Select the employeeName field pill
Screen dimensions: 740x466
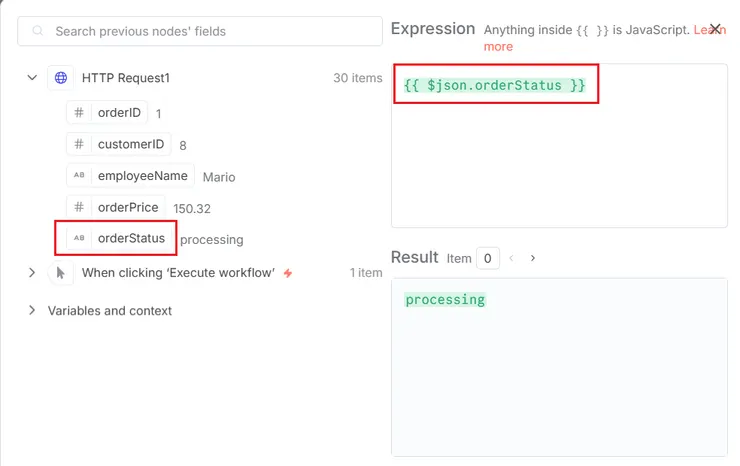(142, 176)
